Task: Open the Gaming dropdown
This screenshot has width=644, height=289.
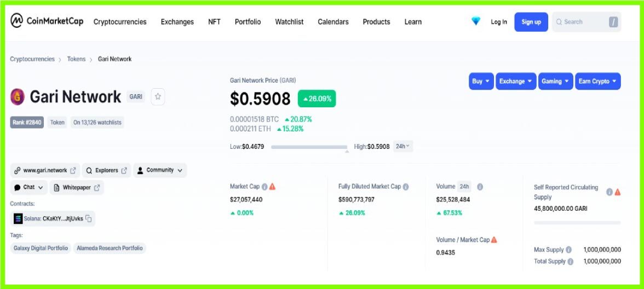Action: (x=556, y=81)
